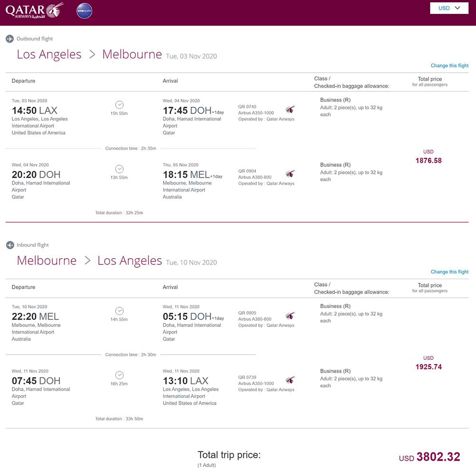Click the 14:50 LAX departure time
This screenshot has height=474, width=476.
tap(34, 110)
